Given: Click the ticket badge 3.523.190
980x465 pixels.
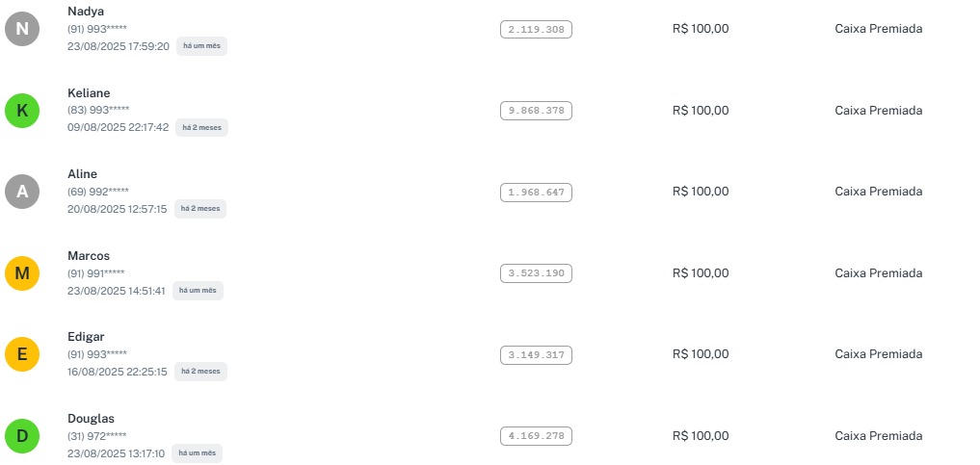Looking at the screenshot, I should coord(536,273).
